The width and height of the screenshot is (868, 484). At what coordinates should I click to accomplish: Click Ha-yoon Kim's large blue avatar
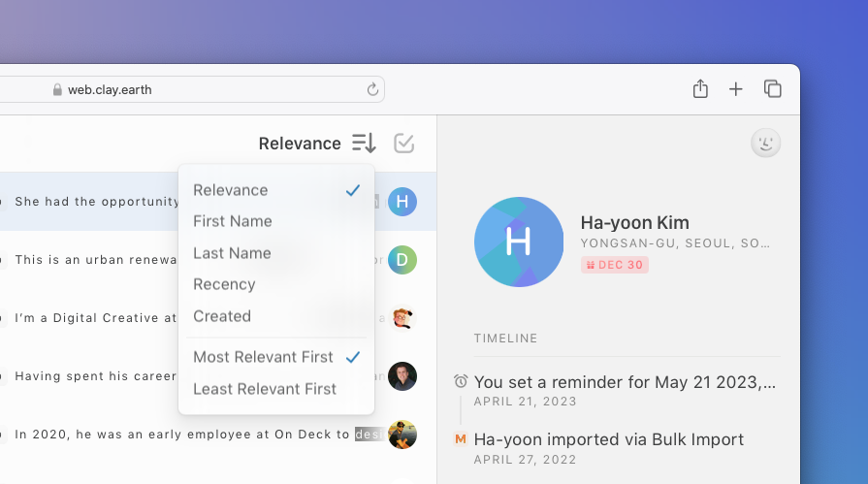[519, 242]
